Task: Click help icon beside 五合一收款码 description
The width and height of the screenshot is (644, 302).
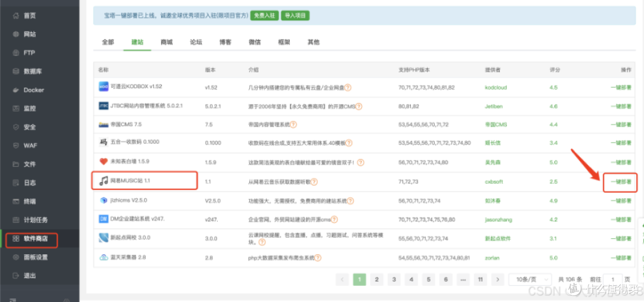Action: tap(349, 143)
